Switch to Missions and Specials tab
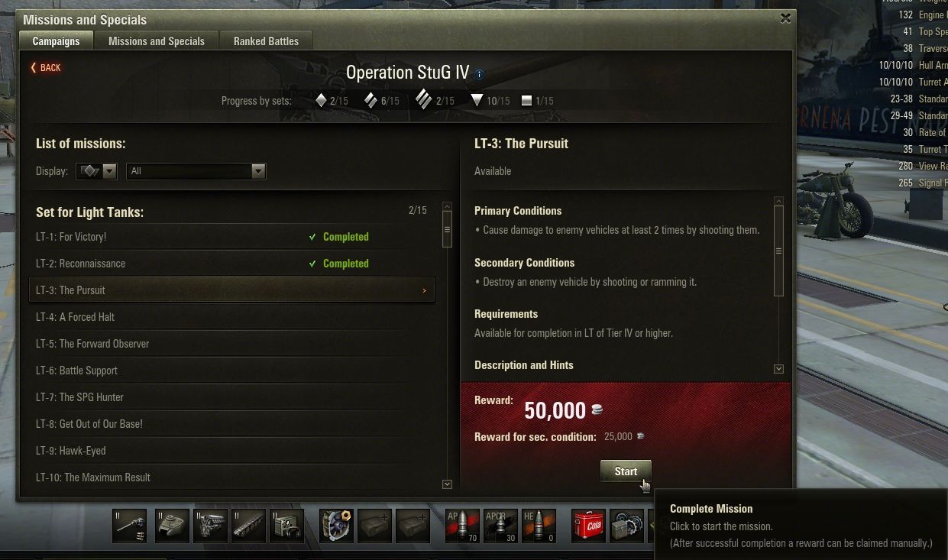This screenshot has height=560, width=948. click(157, 41)
